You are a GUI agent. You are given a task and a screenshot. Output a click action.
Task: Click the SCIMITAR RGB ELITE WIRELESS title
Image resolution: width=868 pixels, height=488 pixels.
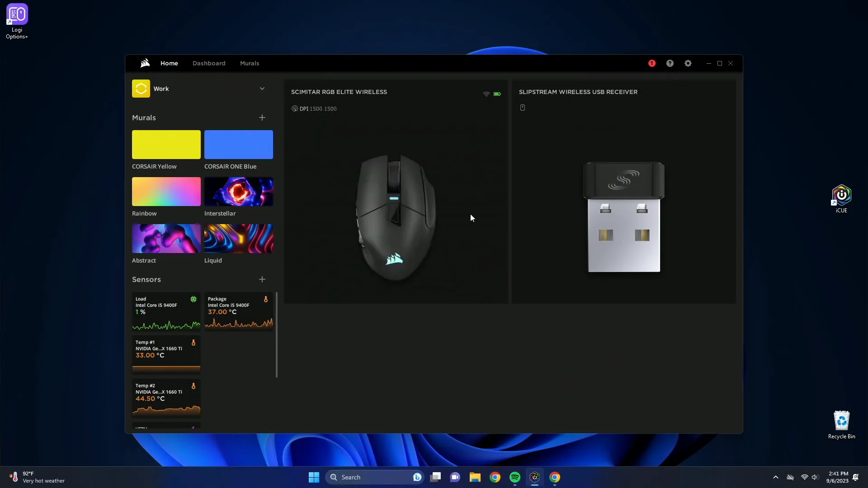tap(339, 92)
